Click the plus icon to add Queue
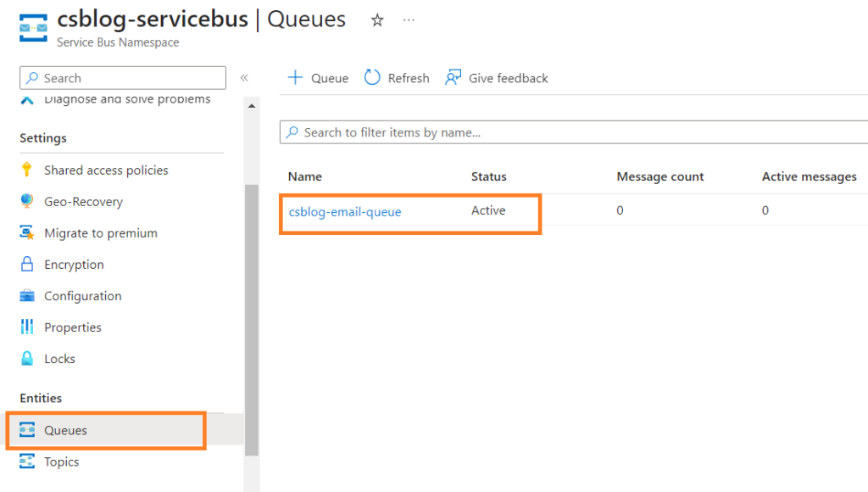Viewport: 868px width, 492px height. 296,77
